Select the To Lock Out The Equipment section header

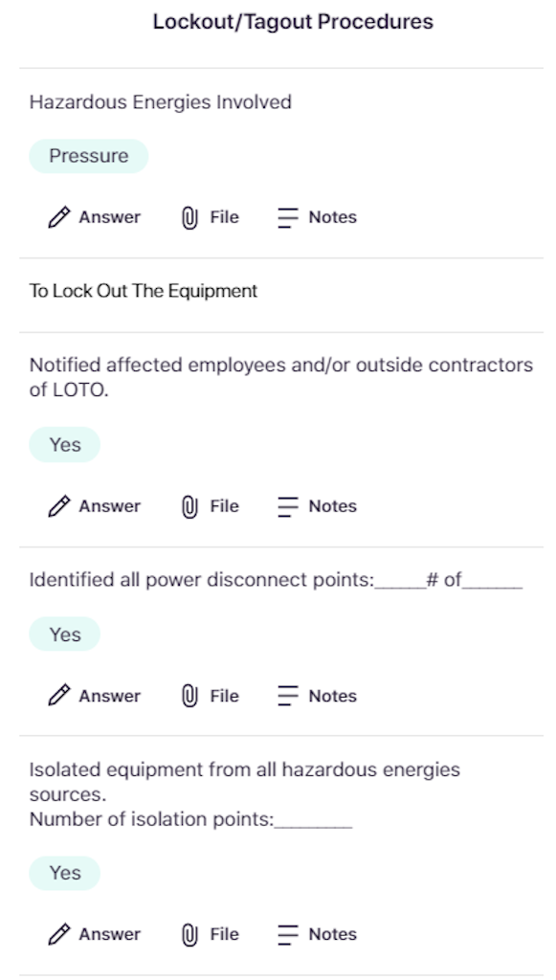click(143, 291)
